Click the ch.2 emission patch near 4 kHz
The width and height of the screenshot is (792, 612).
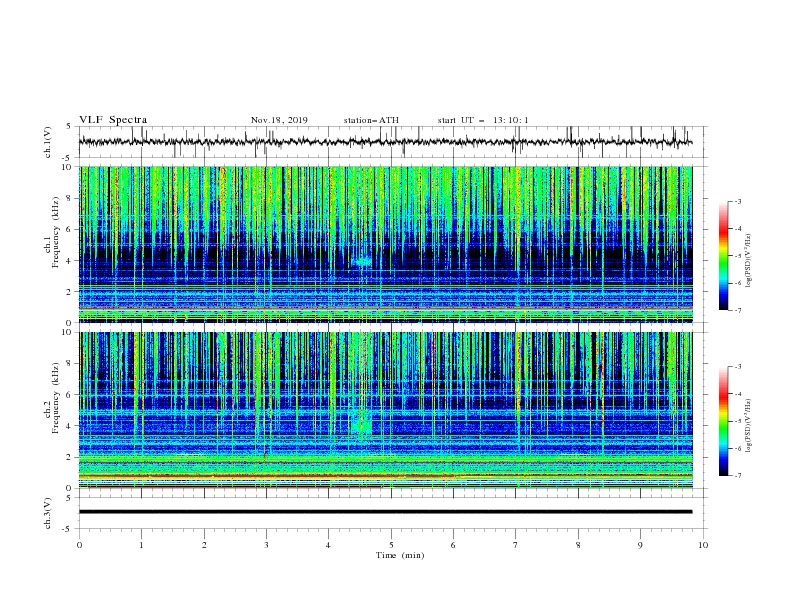pyautogui.click(x=361, y=423)
